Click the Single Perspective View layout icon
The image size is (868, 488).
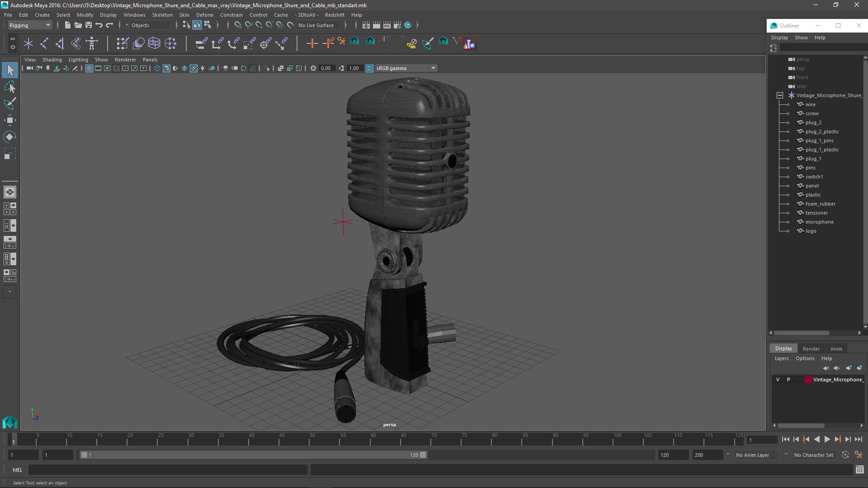click(10, 192)
